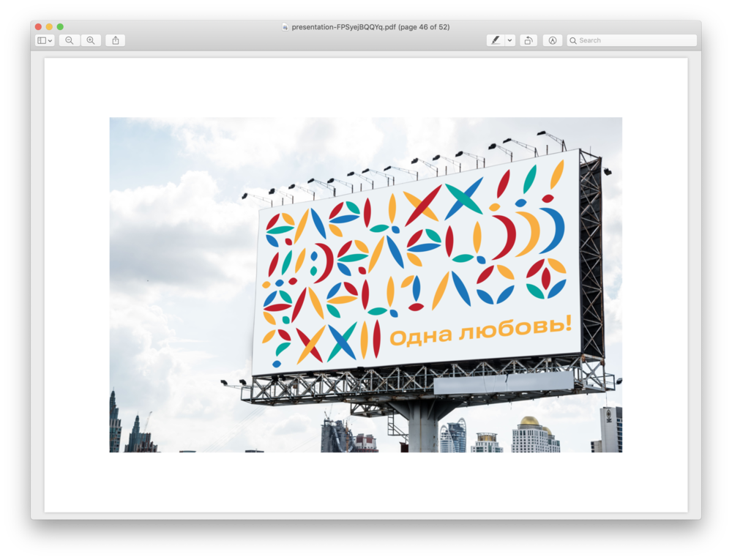Expand the highlight color dropdown arrow
Viewport: 732px width, 560px height.
click(510, 40)
